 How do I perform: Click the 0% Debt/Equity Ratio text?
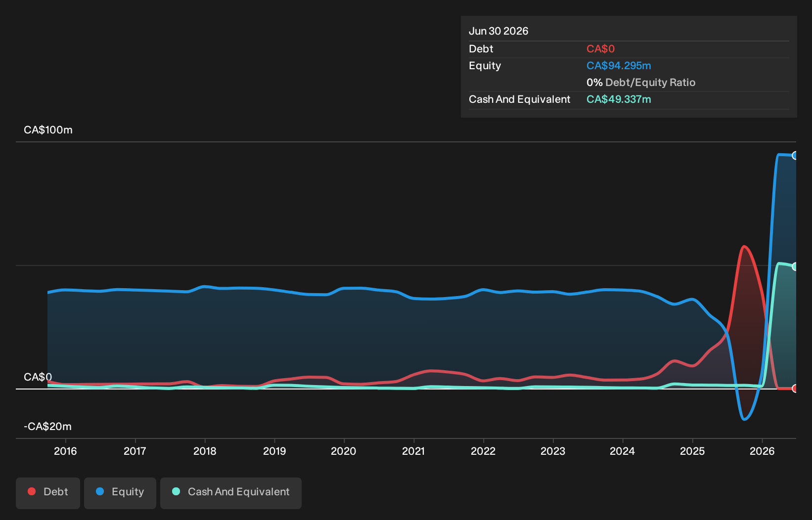tap(641, 83)
